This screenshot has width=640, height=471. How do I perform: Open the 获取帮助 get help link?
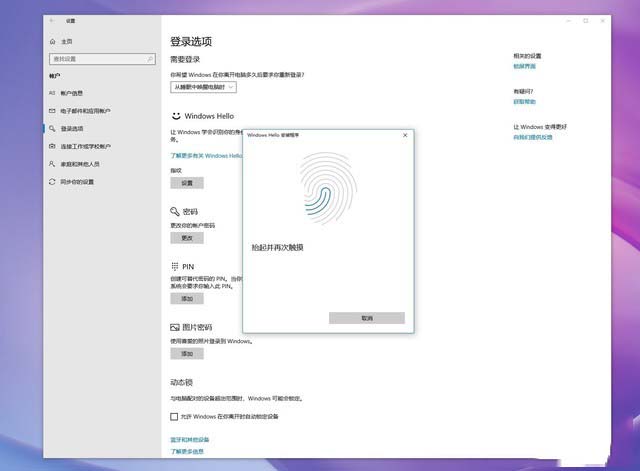click(x=524, y=102)
